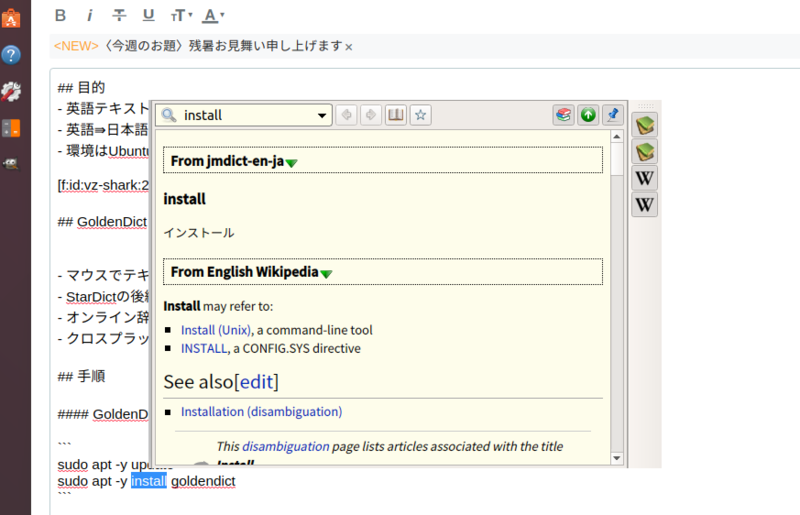This screenshot has width=800, height=515.
Task: Open system tools wrench icon in dock
Action: pos(11,91)
